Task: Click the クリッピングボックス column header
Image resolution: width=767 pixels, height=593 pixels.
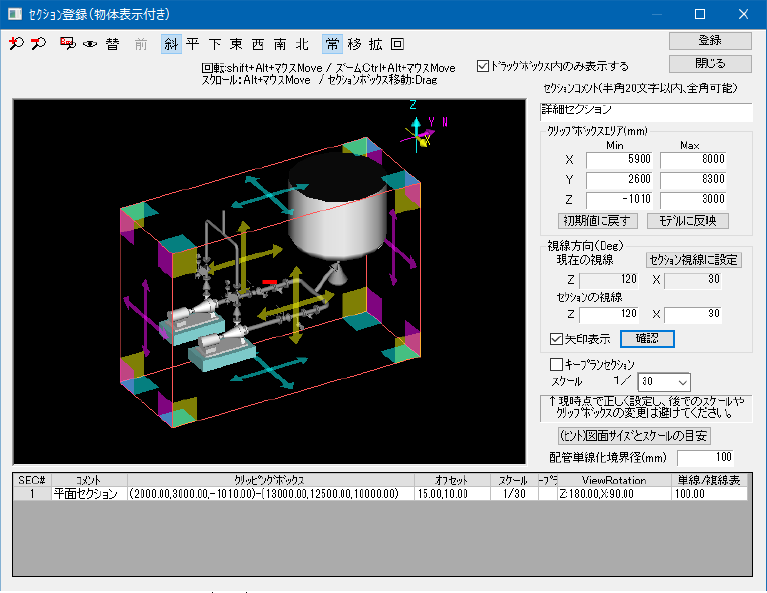Action: coord(271,480)
